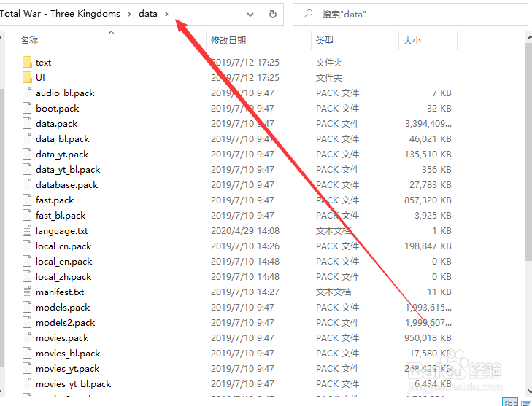Open the text folder icon
532x406 pixels.
[x=27, y=63]
